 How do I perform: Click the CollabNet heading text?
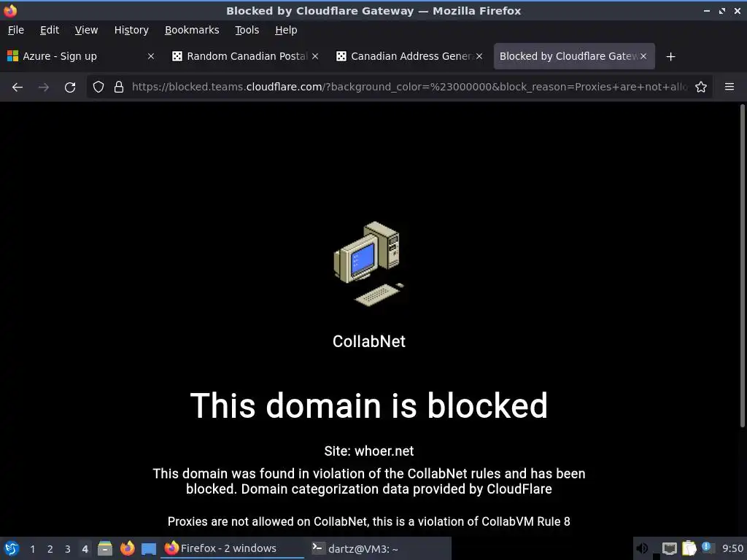coord(368,341)
